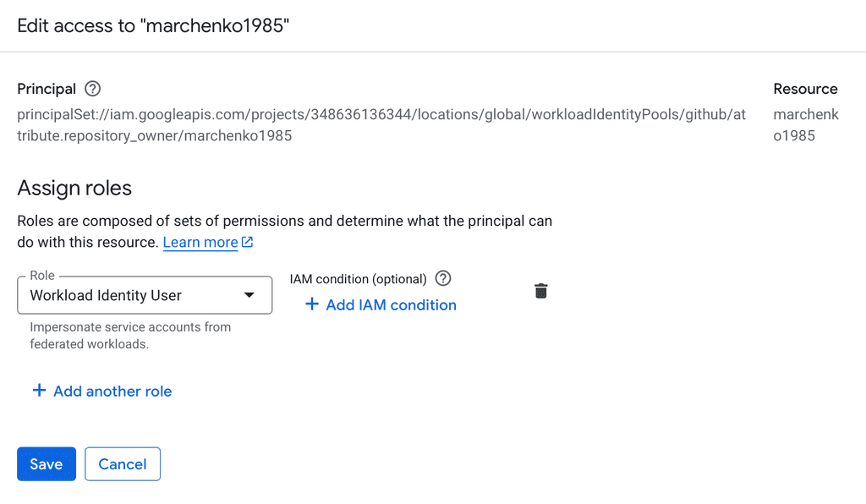Delete the Workload Identity User role via trash icon
866x504 pixels.
click(540, 291)
